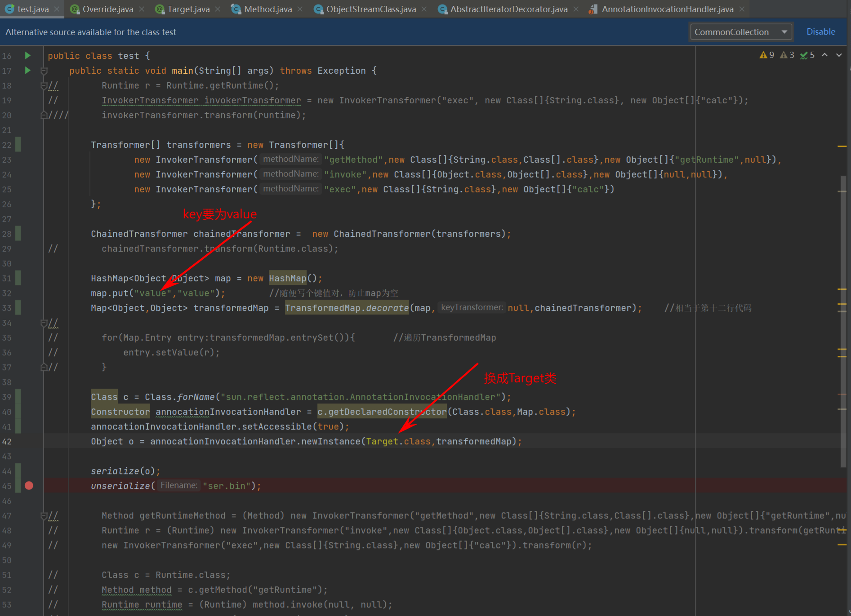
Task: Click the serialize(o) call
Action: point(125,471)
